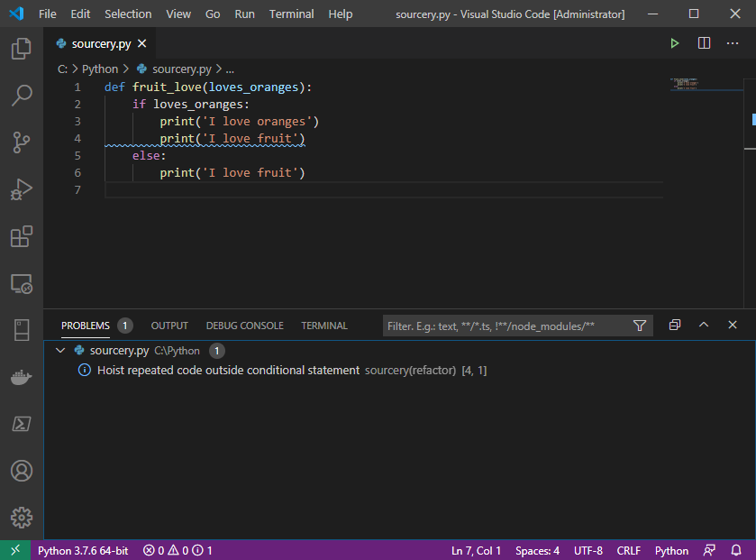Open the Explorer view in activity bar
This screenshot has width=756, height=560.
coord(22,48)
